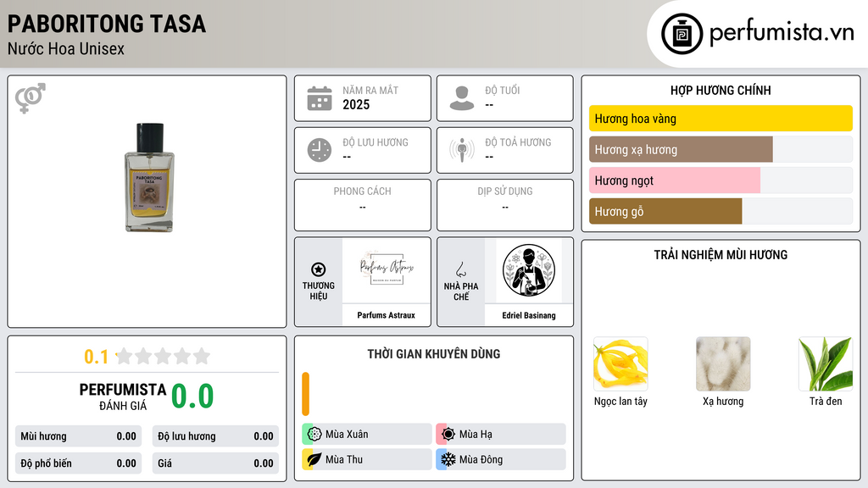This screenshot has width=868, height=488.
Task: Click the clock icon for longevity
Action: tap(320, 150)
